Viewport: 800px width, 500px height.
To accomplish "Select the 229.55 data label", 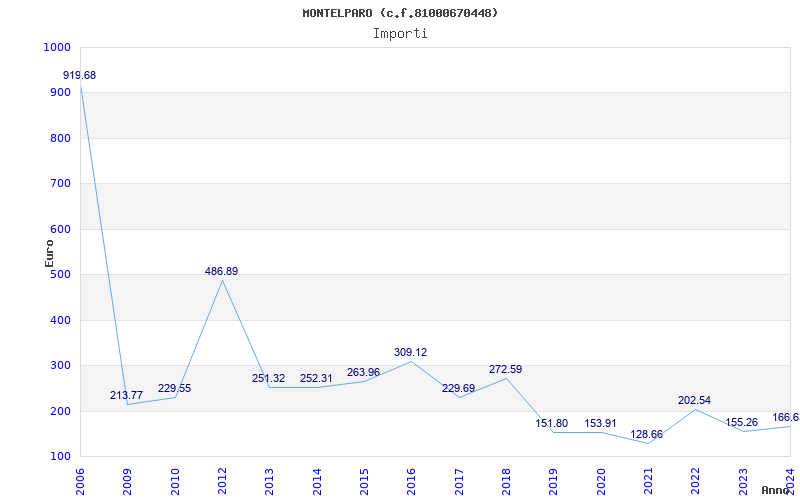I will 174,388.
